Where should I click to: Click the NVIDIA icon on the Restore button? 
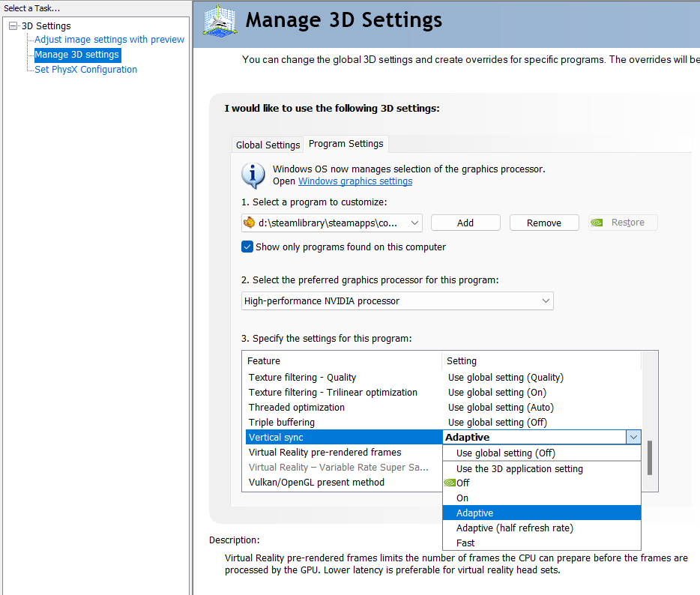pos(597,223)
